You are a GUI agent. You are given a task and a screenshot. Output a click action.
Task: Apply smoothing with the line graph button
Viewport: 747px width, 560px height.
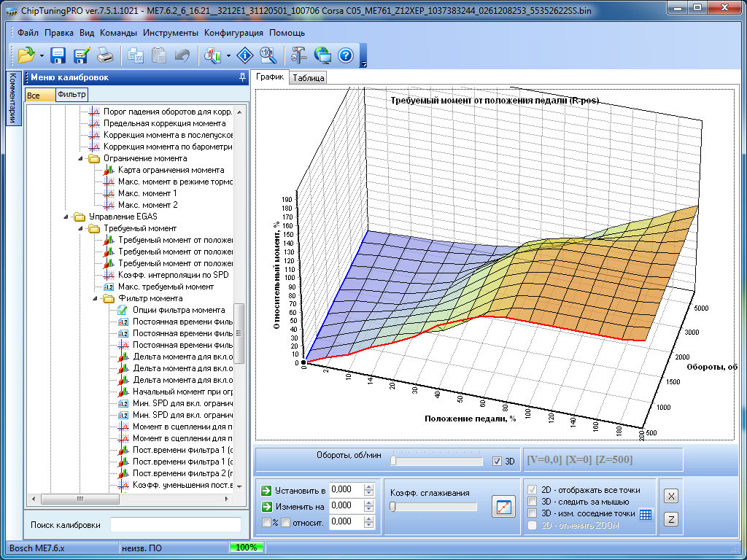503,506
